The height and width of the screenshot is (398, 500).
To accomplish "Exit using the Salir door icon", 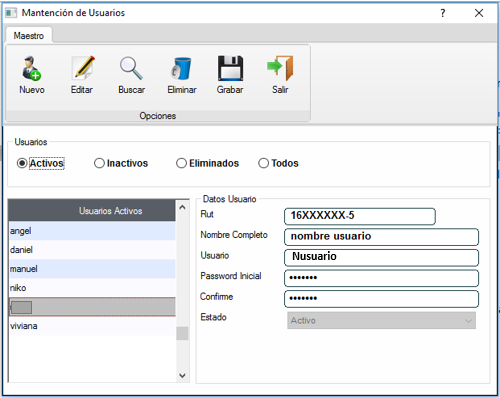I will [280, 68].
